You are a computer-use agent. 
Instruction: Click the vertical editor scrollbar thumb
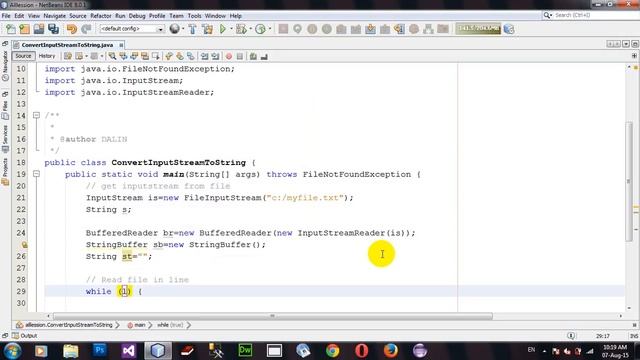pyautogui.click(x=629, y=182)
